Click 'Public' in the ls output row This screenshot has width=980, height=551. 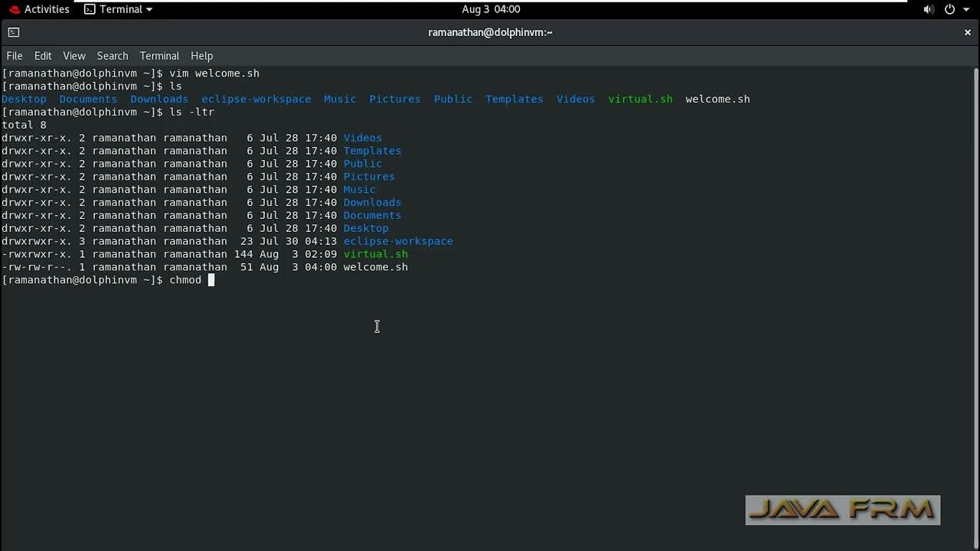453,99
